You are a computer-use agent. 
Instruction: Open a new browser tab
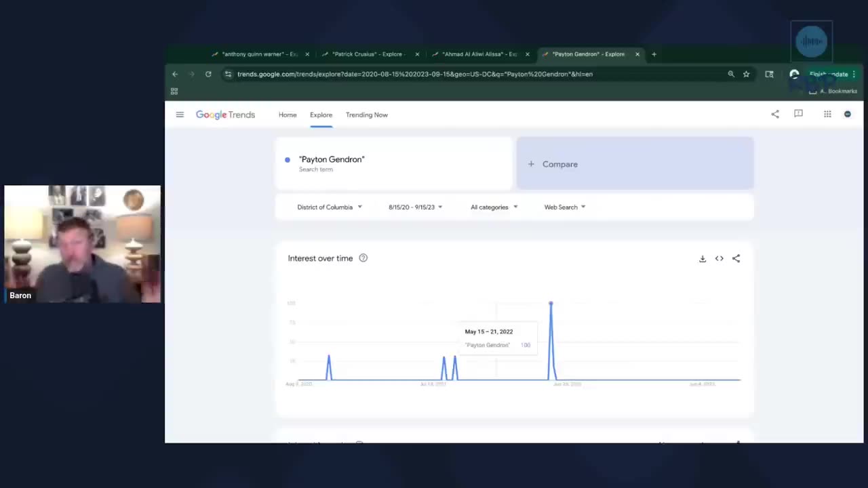point(654,54)
